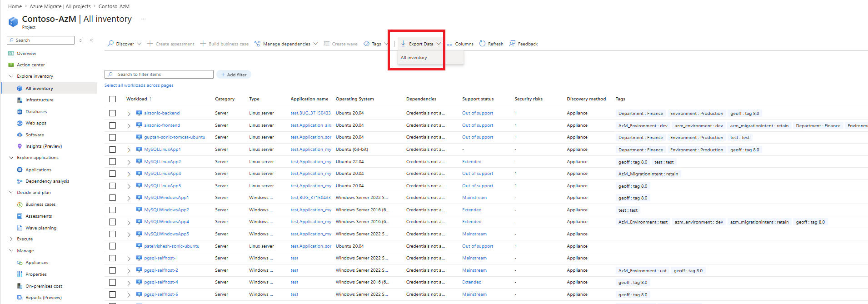Open the Web apps globe icon
This screenshot has height=304, width=868.
(20, 123)
